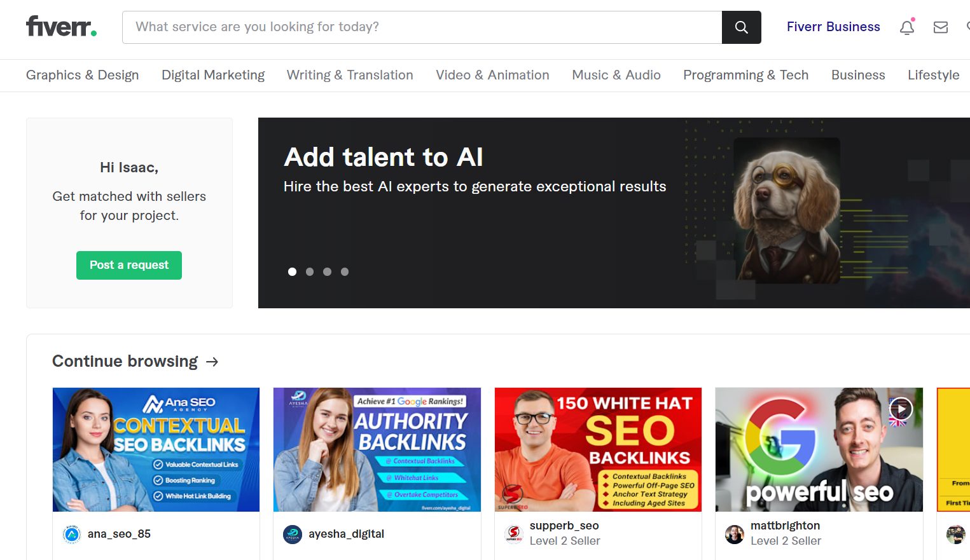Click ana_seo_85 seller avatar

[72, 534]
